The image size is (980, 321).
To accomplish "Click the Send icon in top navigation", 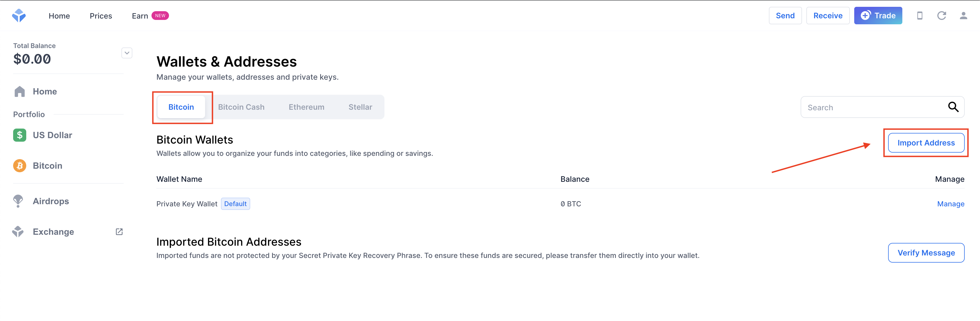I will (x=784, y=16).
